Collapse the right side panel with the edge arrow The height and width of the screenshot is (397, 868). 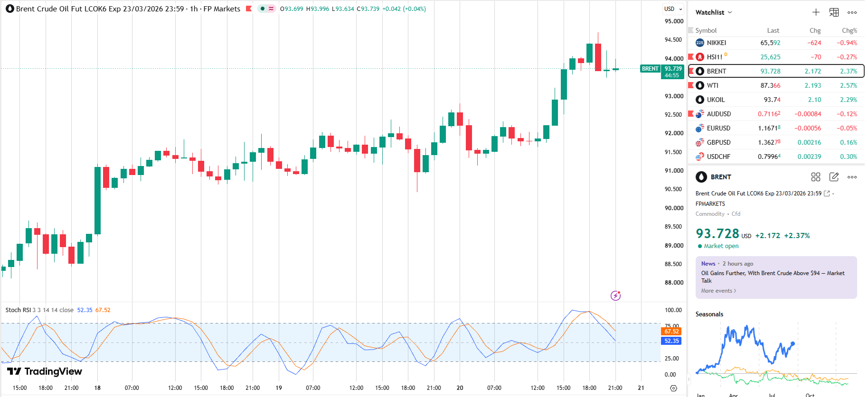689,379
